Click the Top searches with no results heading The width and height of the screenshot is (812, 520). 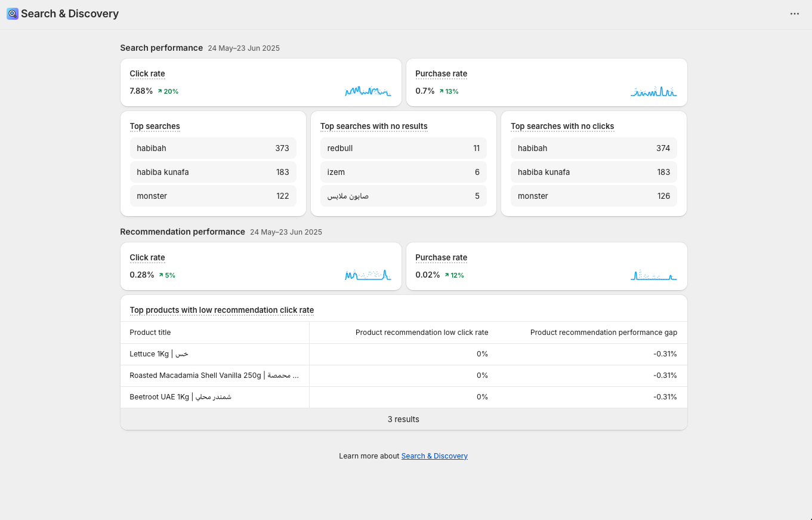click(374, 127)
